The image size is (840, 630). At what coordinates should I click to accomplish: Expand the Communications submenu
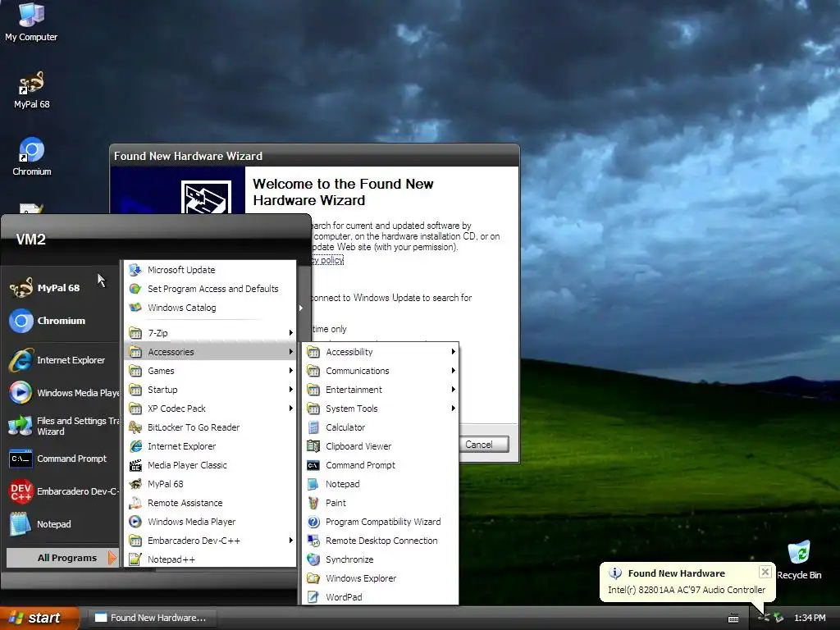[381, 371]
